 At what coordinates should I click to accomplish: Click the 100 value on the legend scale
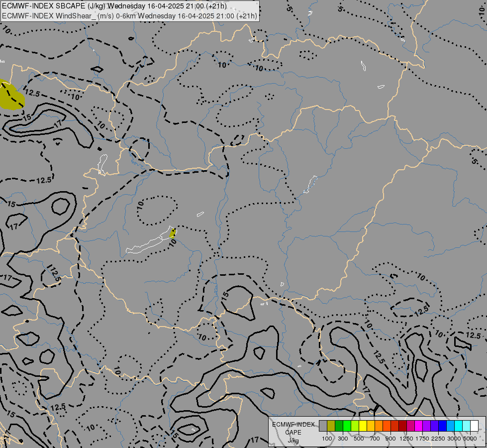tap(327, 439)
